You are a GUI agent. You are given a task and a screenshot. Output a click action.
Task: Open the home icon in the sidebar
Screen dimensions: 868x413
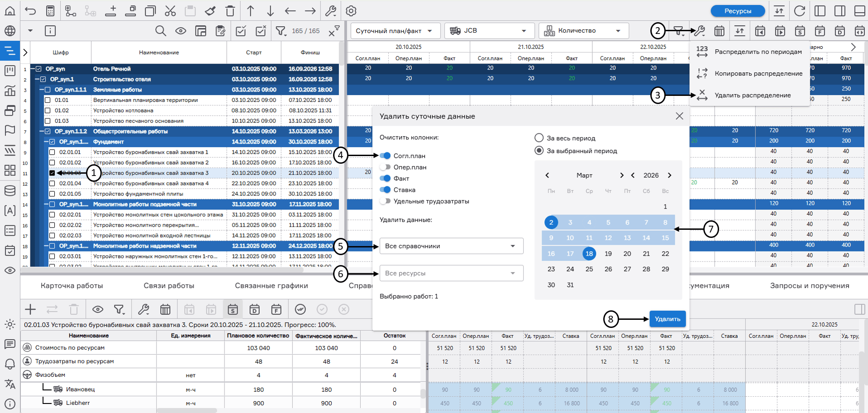(10, 11)
